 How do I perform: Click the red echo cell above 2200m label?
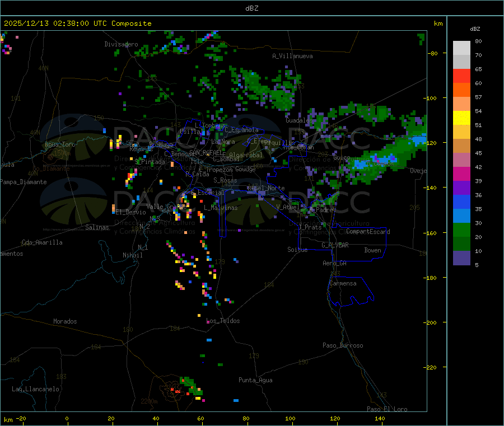coord(176,391)
